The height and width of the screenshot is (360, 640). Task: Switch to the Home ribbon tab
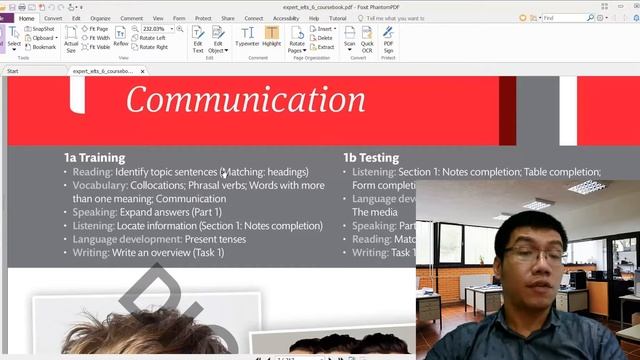coord(27,18)
